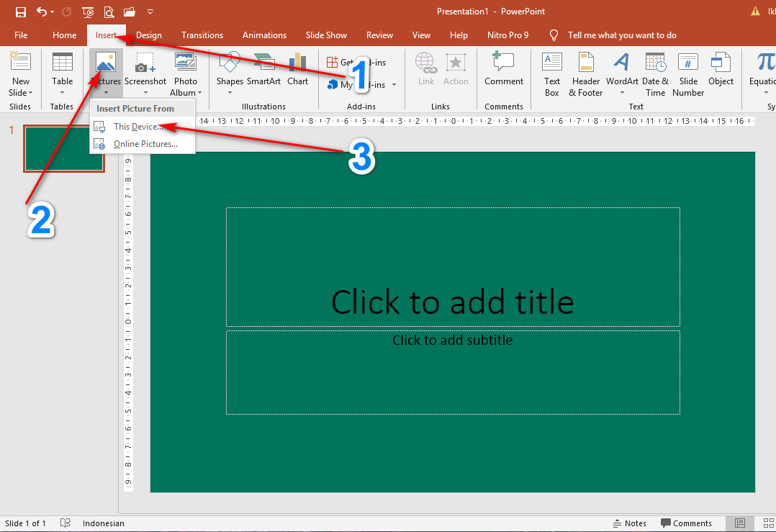The height and width of the screenshot is (532, 776).
Task: Customize Quick Access Toolbar dropdown
Action: [x=150, y=12]
